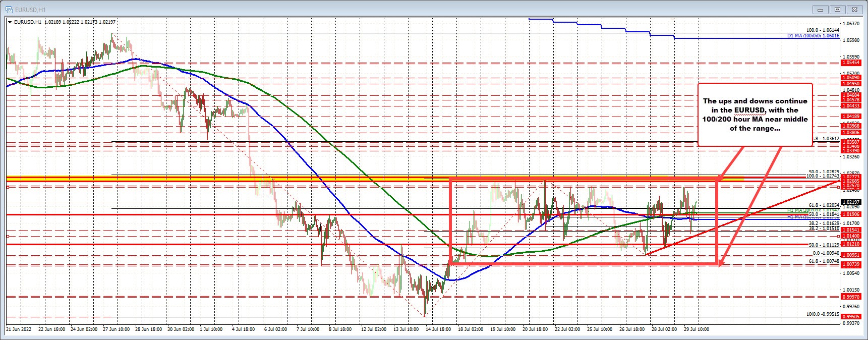Click the EURUSD,H1 chart window icon
868x340 pixels.
point(8,9)
